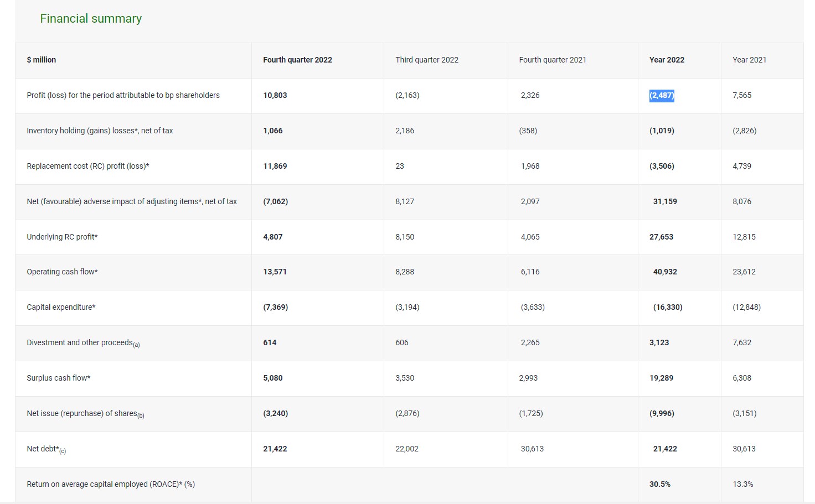815x504 pixels.
Task: Select the Underlying RC profit row label
Action: [62, 237]
